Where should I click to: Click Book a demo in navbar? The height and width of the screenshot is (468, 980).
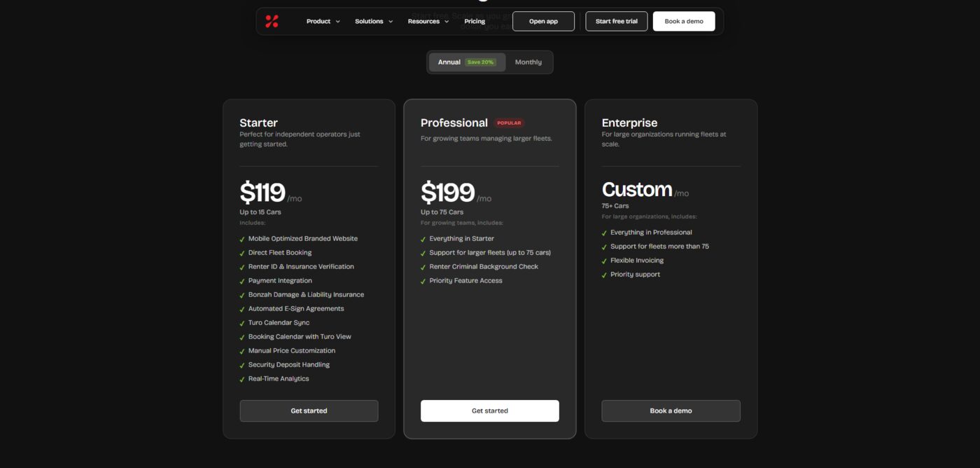click(684, 21)
